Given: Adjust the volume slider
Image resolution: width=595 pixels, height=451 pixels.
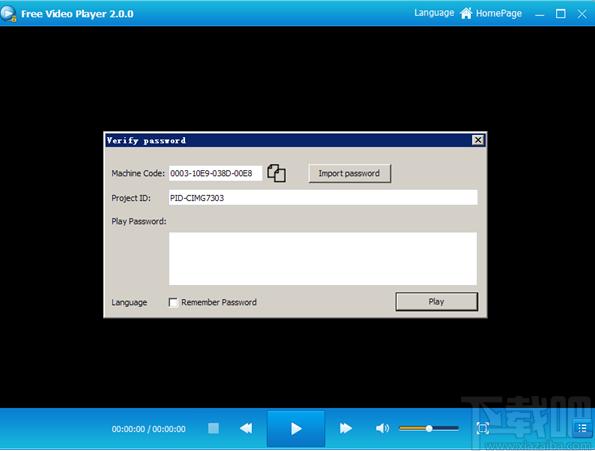Looking at the screenshot, I should 429,429.
